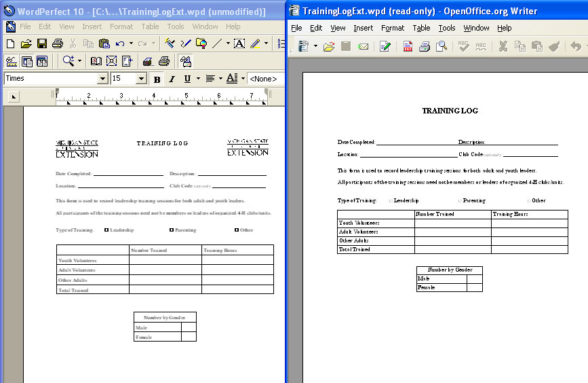
Task: Open Page Preview in OpenOffice toolbar
Action: tap(442, 46)
